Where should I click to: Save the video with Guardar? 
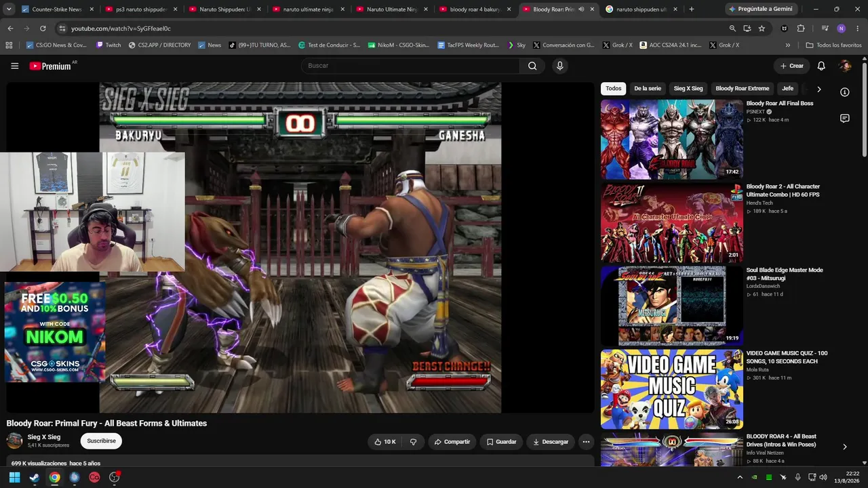coord(501,442)
